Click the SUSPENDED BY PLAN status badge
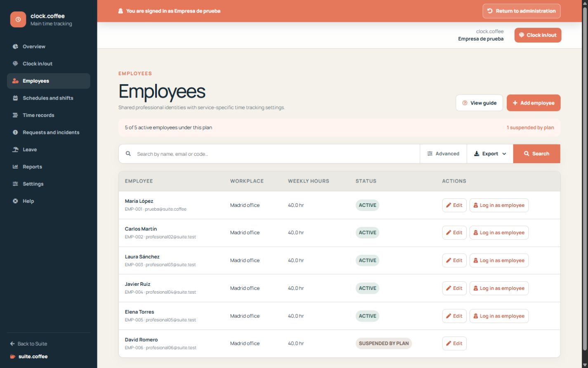This screenshot has height=368, width=588. pos(384,343)
